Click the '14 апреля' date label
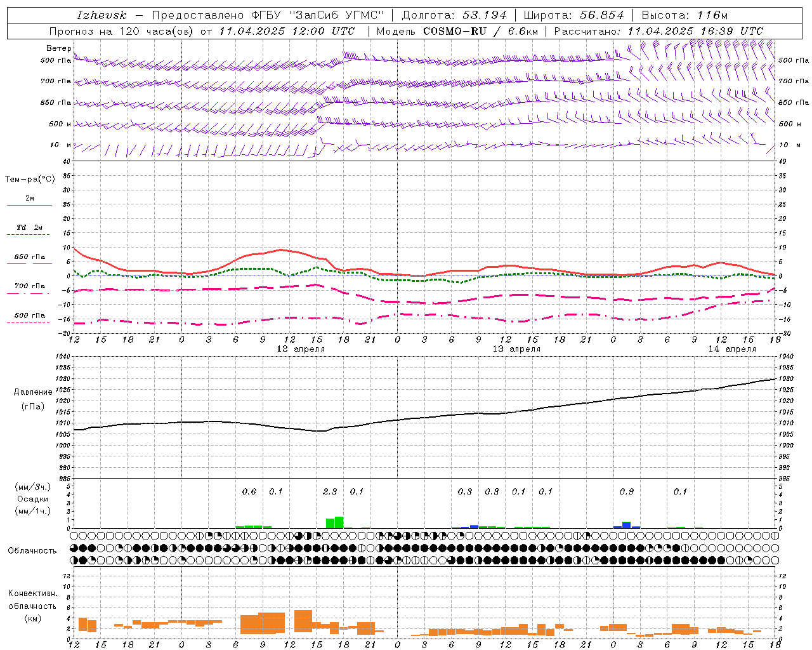Viewport: 812px width, 650px height. pos(733,349)
